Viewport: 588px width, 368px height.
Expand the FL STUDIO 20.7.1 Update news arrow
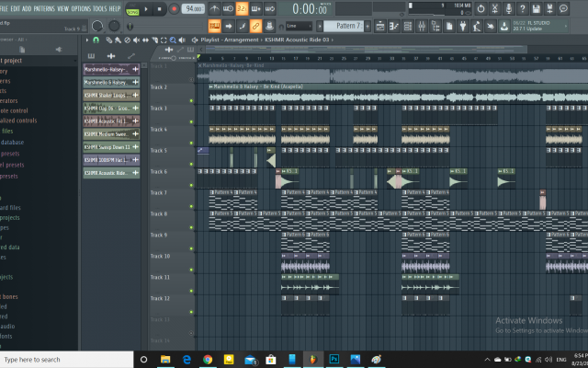[x=566, y=26]
